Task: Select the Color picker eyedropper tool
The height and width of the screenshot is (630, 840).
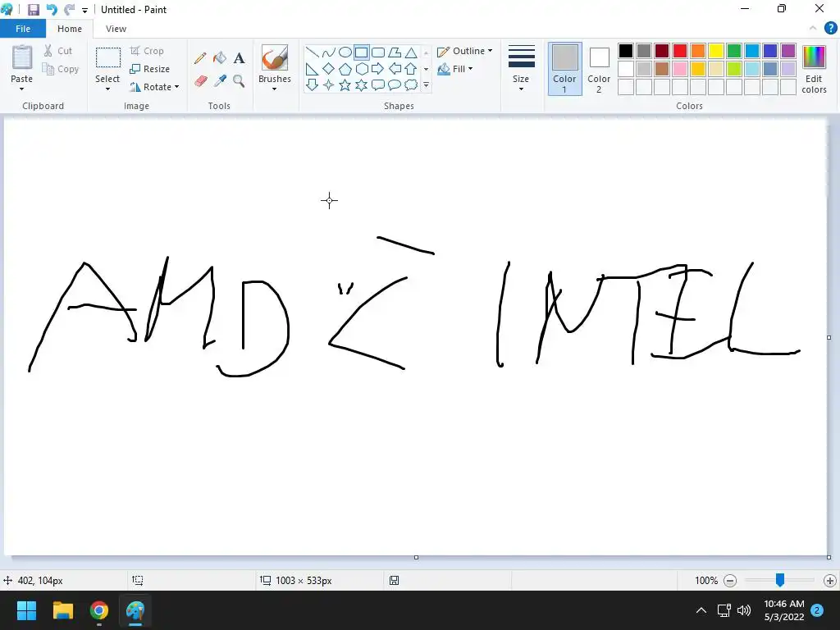Action: pos(220,81)
